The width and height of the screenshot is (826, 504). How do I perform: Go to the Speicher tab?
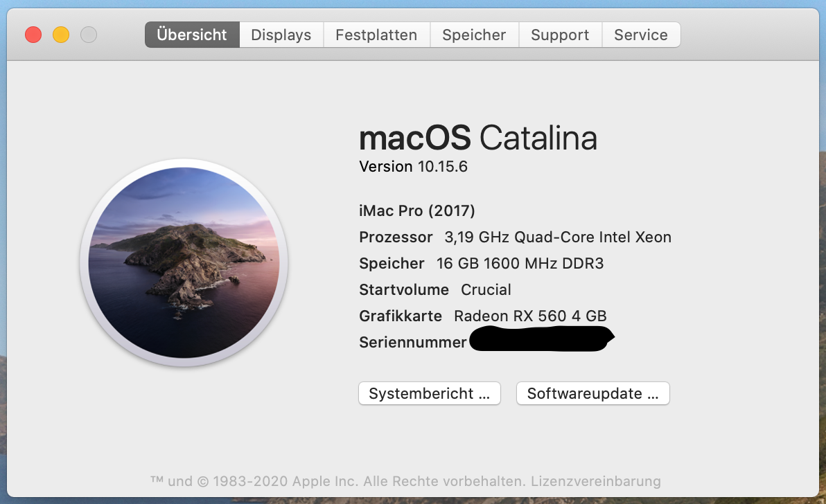click(474, 35)
